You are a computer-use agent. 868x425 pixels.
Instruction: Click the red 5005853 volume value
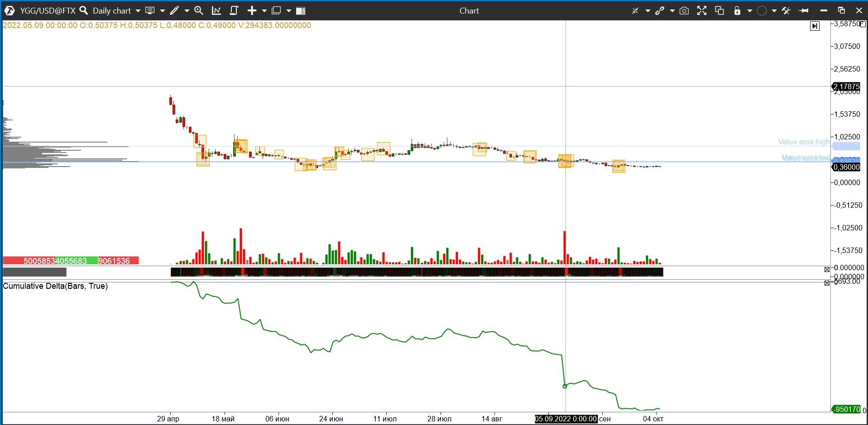pos(39,261)
